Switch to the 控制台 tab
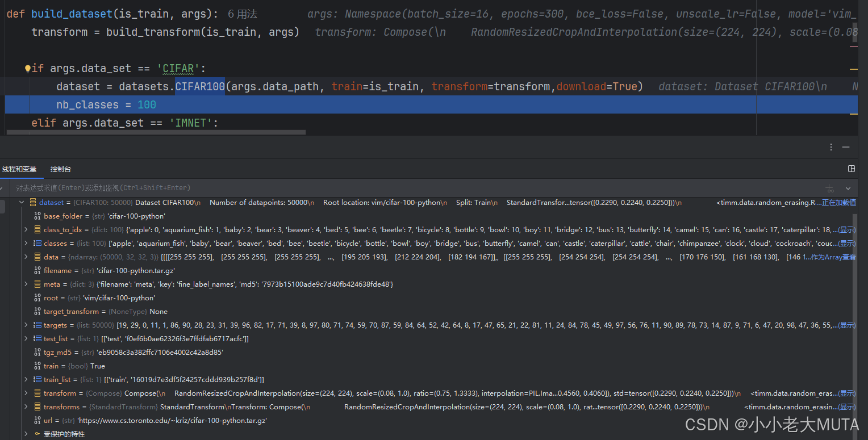 [61, 169]
